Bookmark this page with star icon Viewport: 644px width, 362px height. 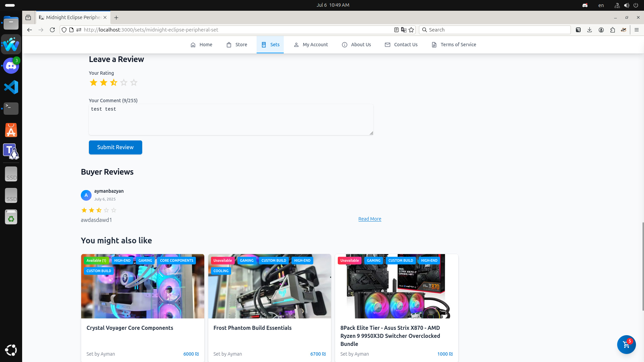412,30
